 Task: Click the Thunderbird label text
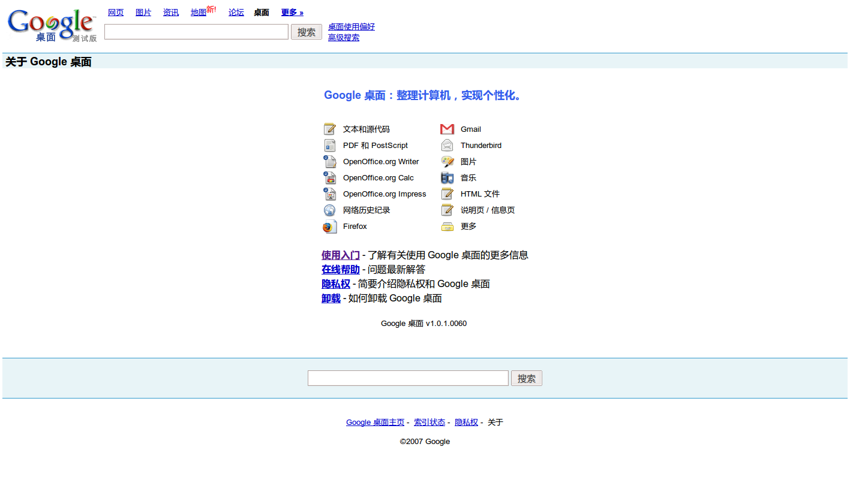coord(481,146)
